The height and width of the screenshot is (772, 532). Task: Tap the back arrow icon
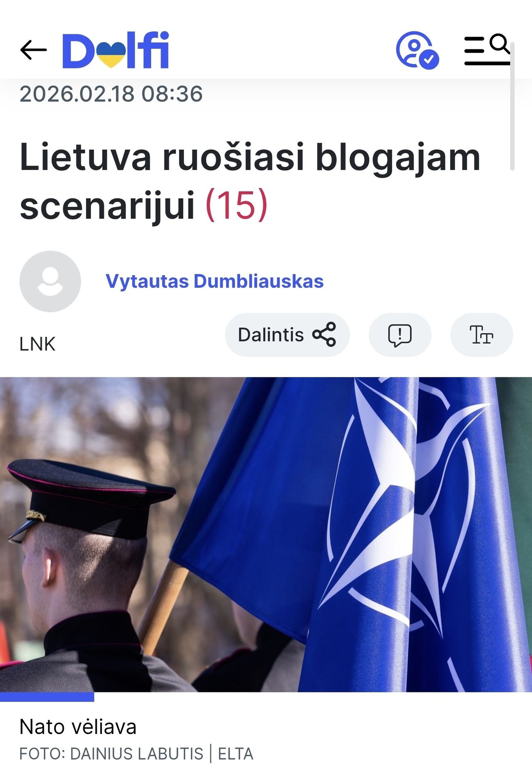click(33, 50)
